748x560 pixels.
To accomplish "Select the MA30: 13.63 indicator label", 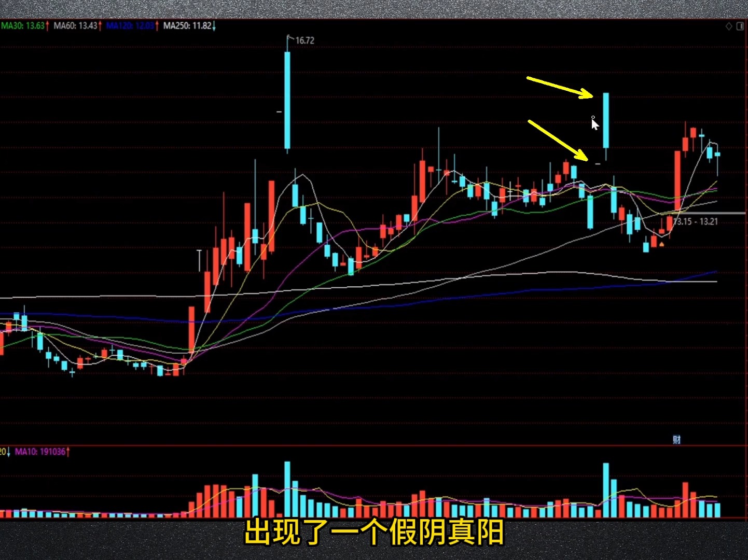I will click(x=25, y=25).
